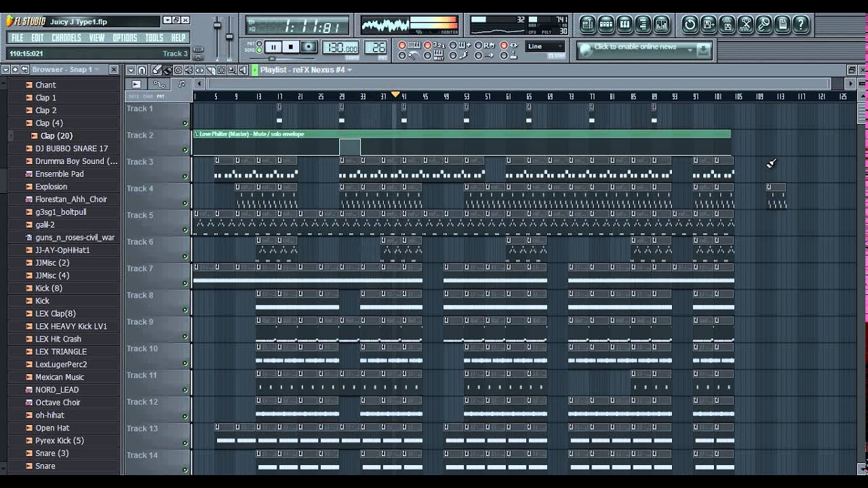Select the paint brush tool in playlist
Screen dimensions: 868x488
167,70
